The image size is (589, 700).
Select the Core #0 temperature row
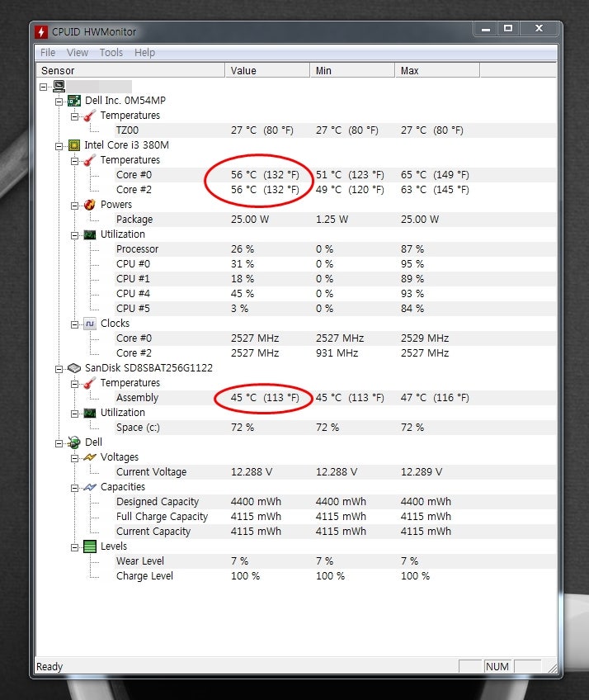[335, 175]
